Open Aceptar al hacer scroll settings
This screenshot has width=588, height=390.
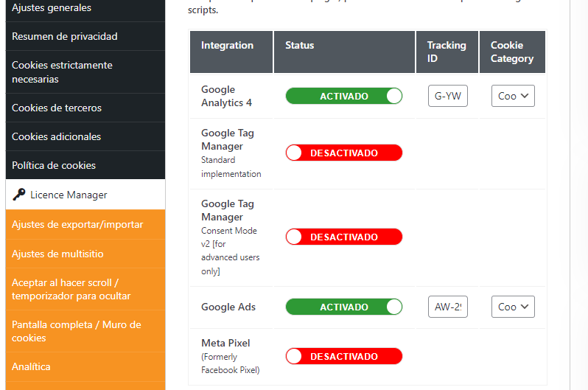85,289
